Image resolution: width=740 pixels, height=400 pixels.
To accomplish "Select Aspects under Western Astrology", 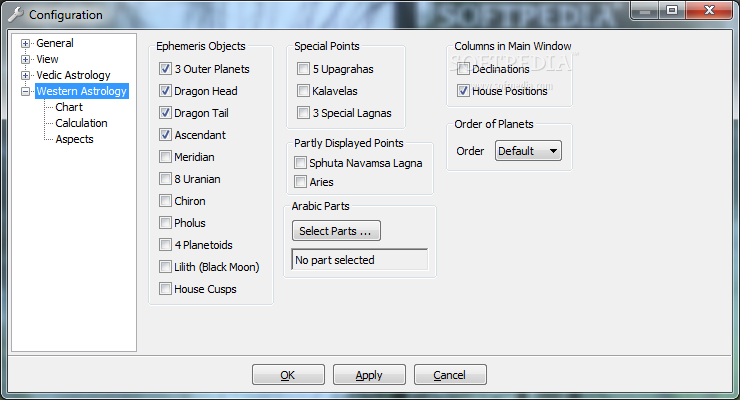I will pos(74,139).
